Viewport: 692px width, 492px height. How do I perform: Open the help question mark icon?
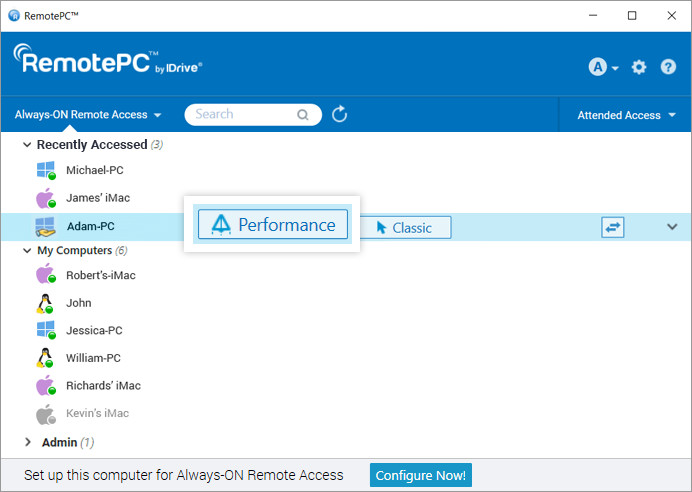pyautogui.click(x=668, y=67)
